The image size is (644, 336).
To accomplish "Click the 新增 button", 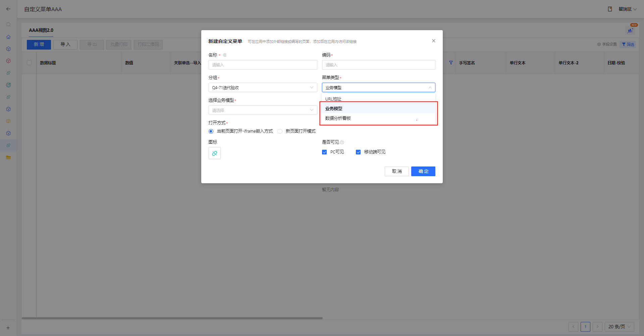I will tap(39, 45).
